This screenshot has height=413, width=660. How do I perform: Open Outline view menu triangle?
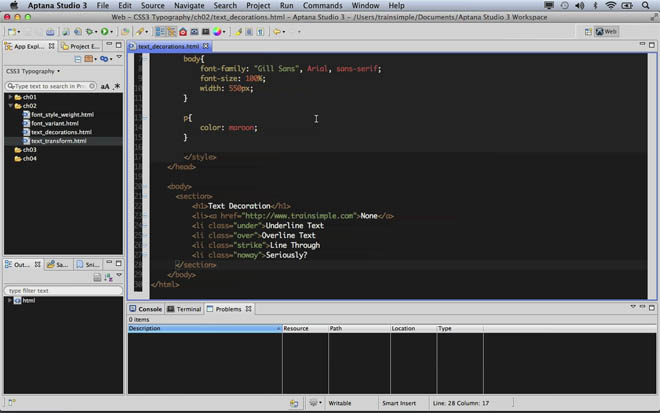point(119,275)
